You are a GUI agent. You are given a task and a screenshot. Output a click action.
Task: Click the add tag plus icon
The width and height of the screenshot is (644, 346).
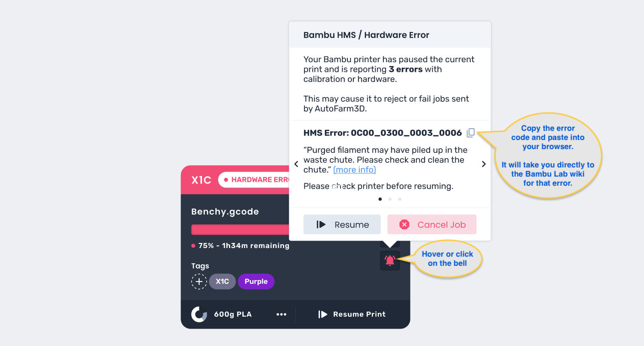coord(199,281)
